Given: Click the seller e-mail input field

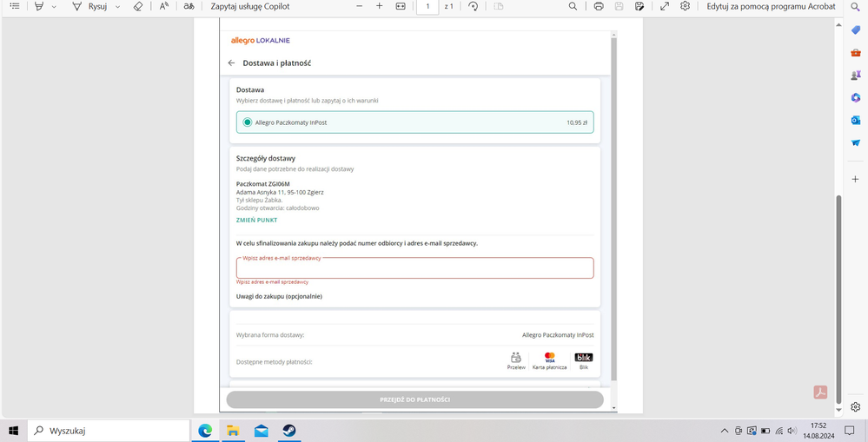Looking at the screenshot, I should pos(414,268).
